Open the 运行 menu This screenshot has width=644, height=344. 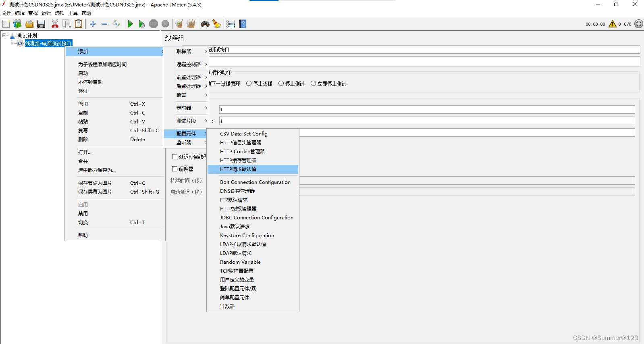[46, 13]
